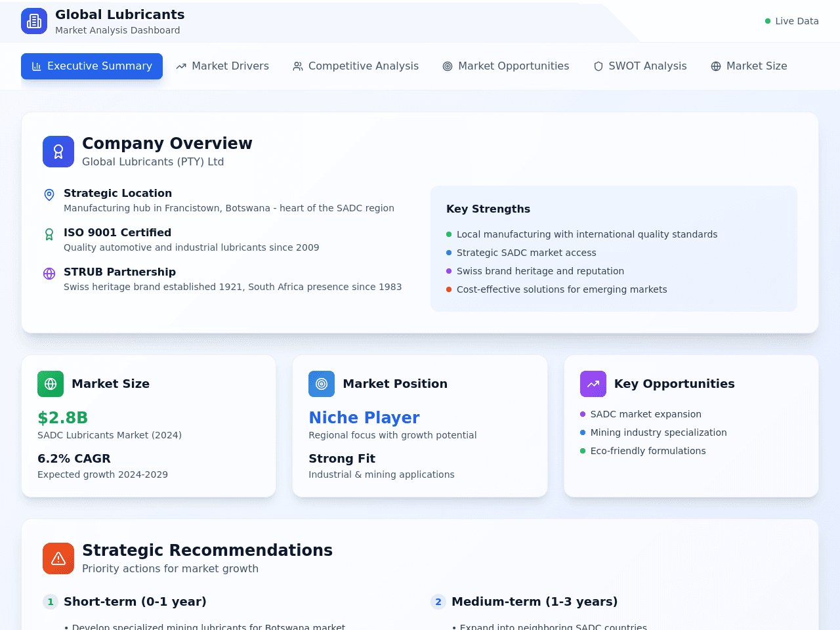Click the STRUB Partnership heading
Viewport: 840px width, 630px height.
coord(119,272)
